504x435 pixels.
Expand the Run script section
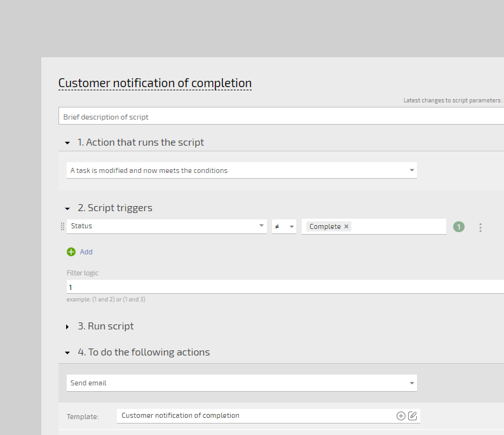[67, 326]
